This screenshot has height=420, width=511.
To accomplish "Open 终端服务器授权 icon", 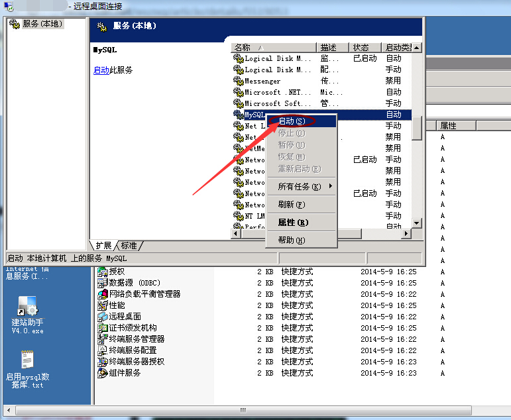I will point(103,362).
